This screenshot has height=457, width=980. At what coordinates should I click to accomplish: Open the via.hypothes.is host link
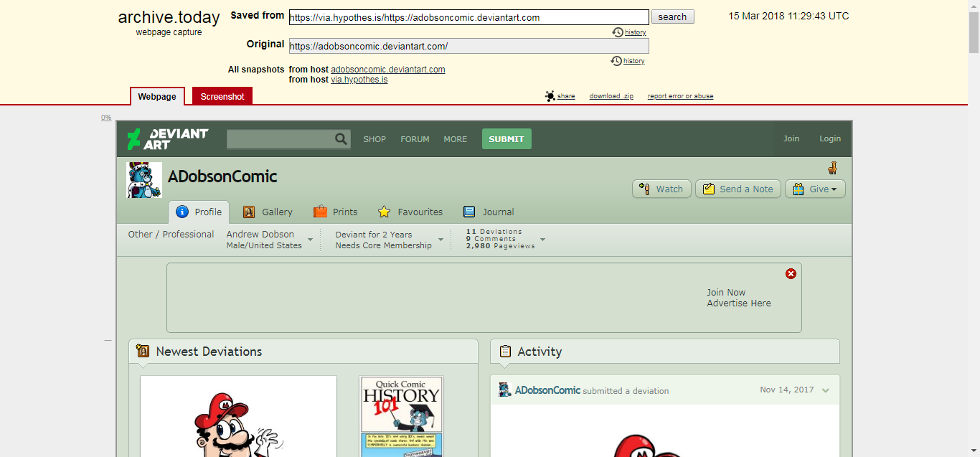pos(359,80)
